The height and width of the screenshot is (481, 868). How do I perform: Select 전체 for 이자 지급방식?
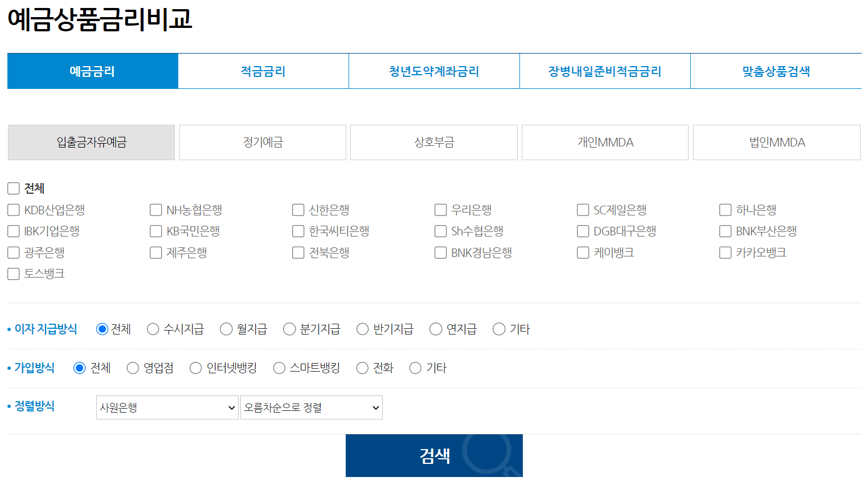pos(103,329)
